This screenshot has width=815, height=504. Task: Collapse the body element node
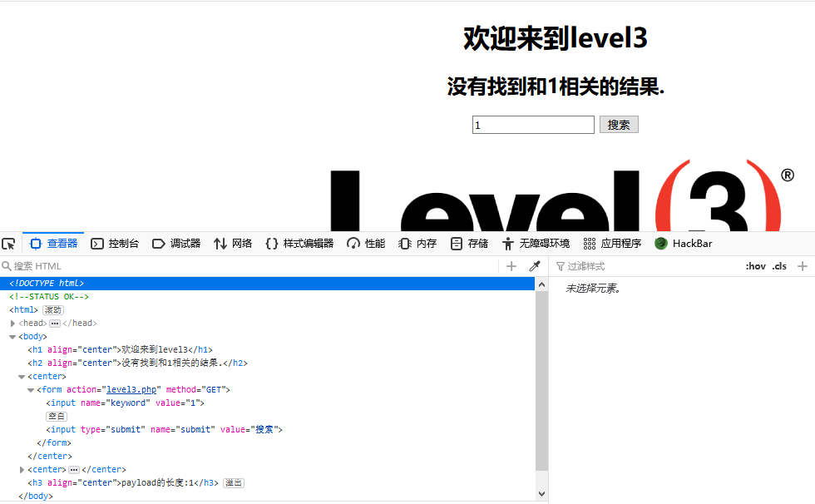13,337
